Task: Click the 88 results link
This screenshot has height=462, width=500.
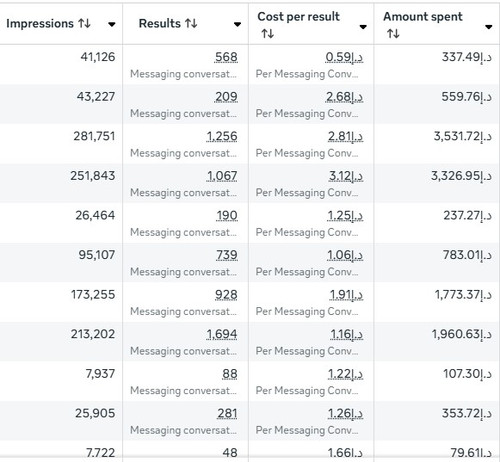Action: [x=230, y=374]
